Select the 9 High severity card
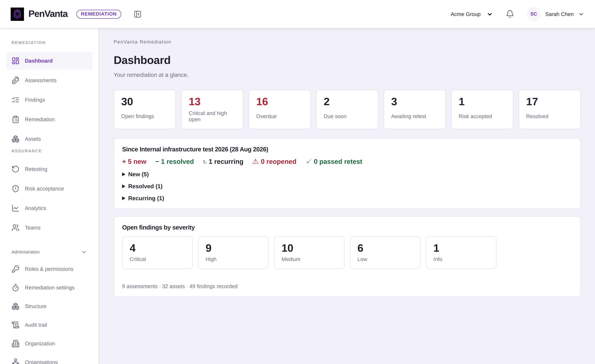This screenshot has width=595, height=364. pyautogui.click(x=233, y=253)
